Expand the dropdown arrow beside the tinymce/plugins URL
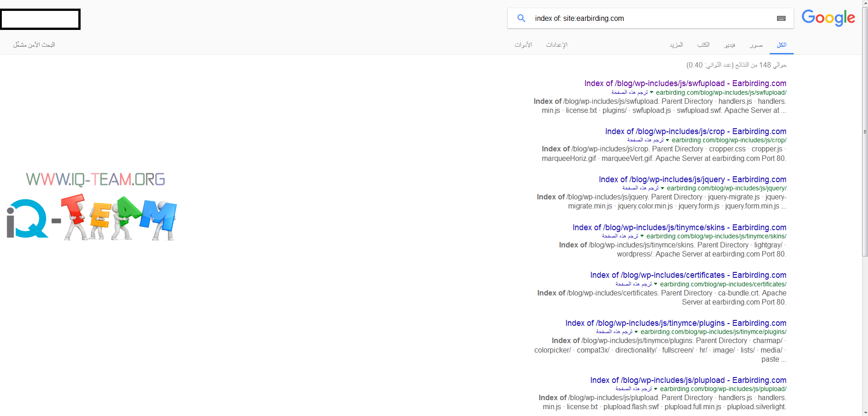The image size is (868, 416). click(636, 332)
